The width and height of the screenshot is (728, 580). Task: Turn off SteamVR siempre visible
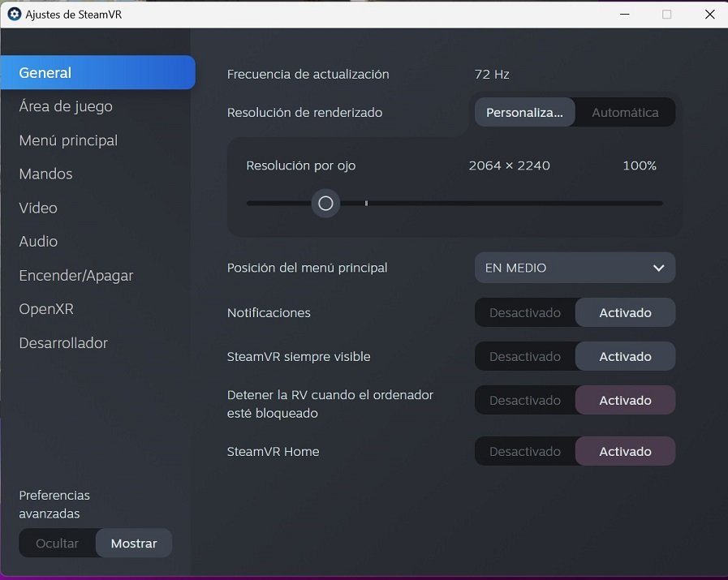525,356
